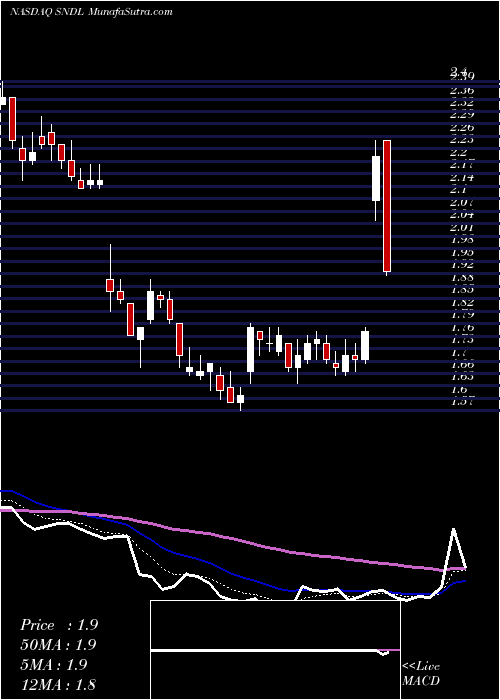Click the peak of the white indicator line spike
The width and height of the screenshot is (500, 700).
click(x=454, y=529)
